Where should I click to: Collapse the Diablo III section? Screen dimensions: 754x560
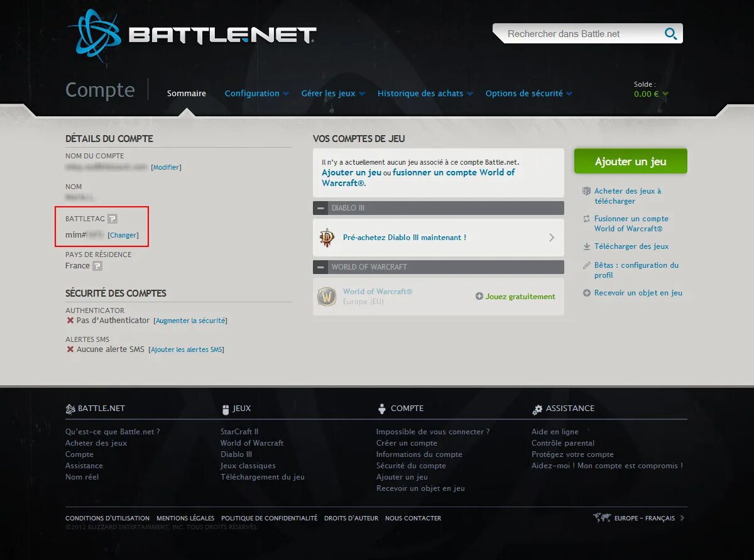(x=321, y=208)
